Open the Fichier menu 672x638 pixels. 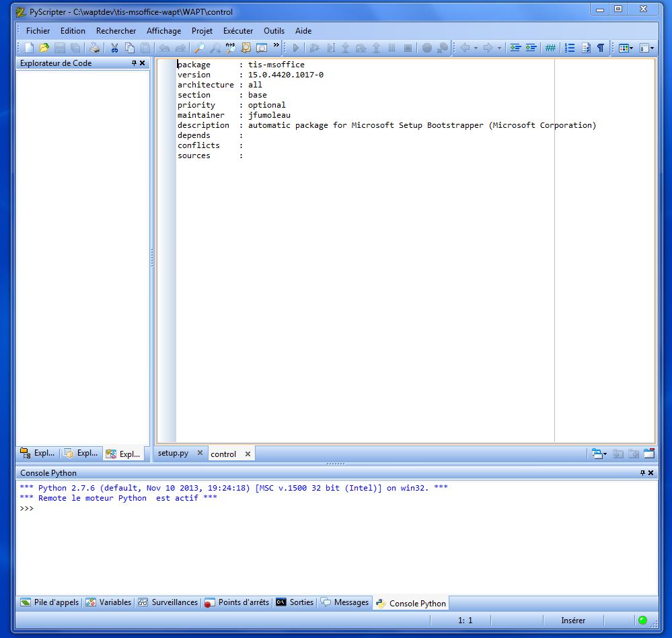[38, 31]
